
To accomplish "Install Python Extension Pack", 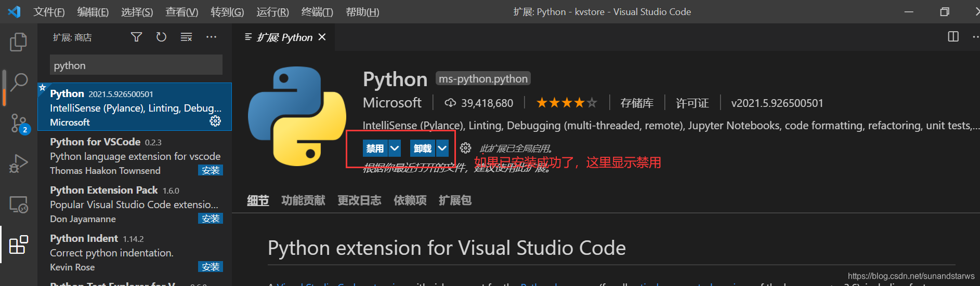I will 211,219.
